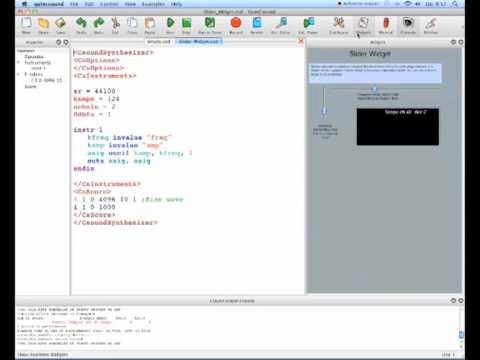Stop playback with the green Stop icon

[186, 26]
